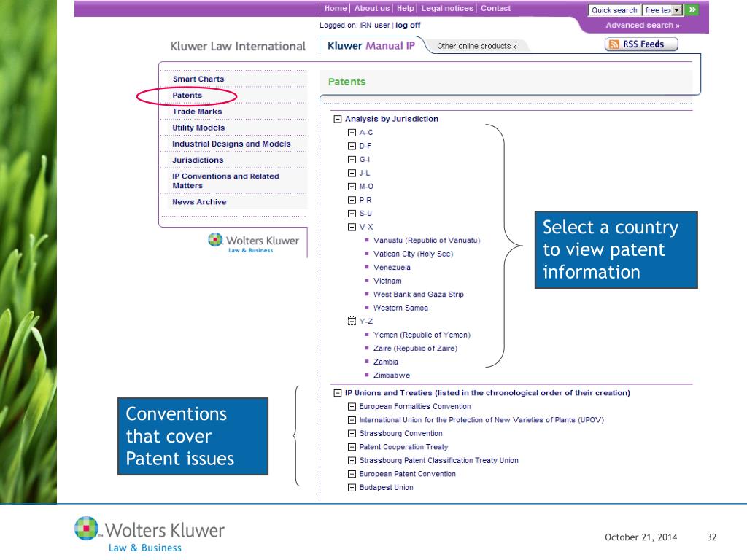Open Advanced search link
Image resolution: width=747 pixels, height=560 pixels.
pyautogui.click(x=643, y=26)
